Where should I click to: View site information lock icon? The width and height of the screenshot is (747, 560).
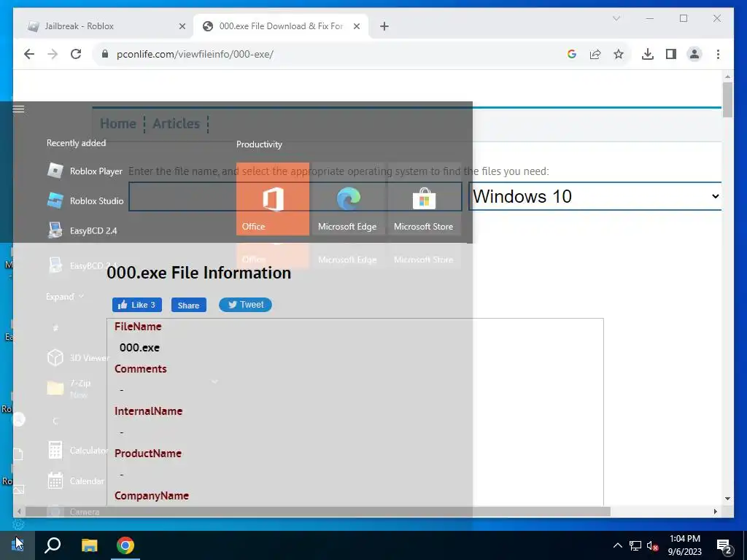(105, 54)
